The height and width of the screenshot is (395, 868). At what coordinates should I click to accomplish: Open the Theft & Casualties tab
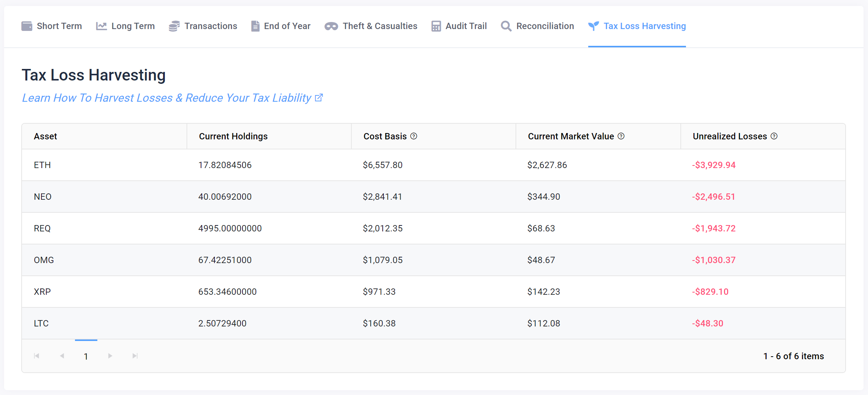[371, 26]
